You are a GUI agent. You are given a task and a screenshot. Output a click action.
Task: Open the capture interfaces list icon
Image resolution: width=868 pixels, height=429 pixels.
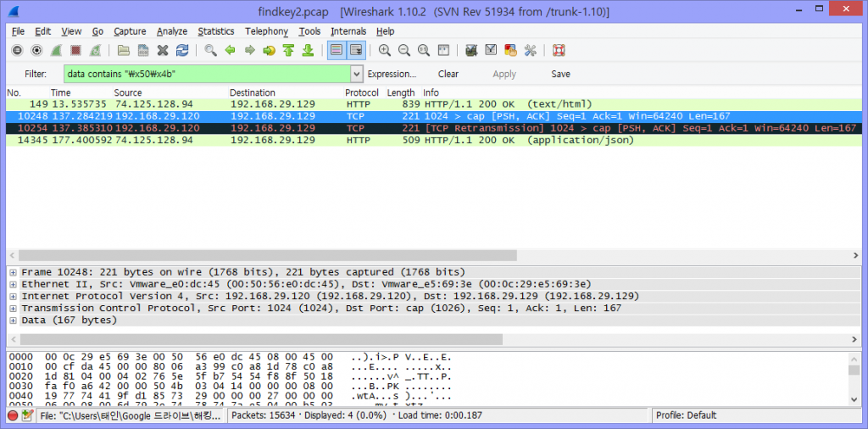(17, 50)
